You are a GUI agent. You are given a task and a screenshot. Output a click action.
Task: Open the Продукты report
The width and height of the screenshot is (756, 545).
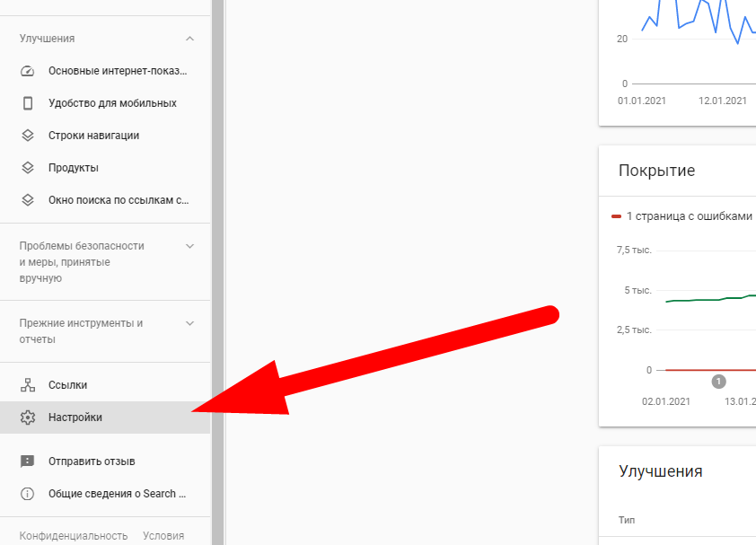(x=105, y=168)
